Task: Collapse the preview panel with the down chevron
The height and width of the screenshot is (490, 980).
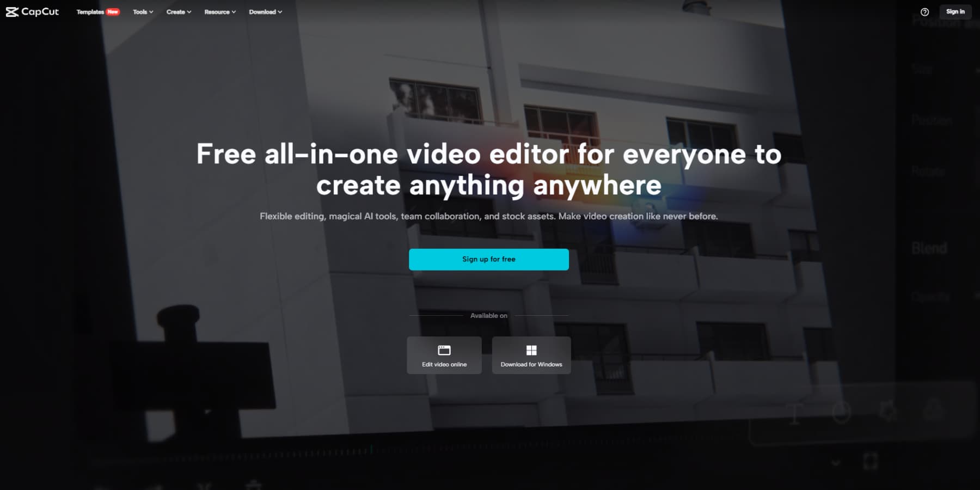Action: pyautogui.click(x=836, y=461)
